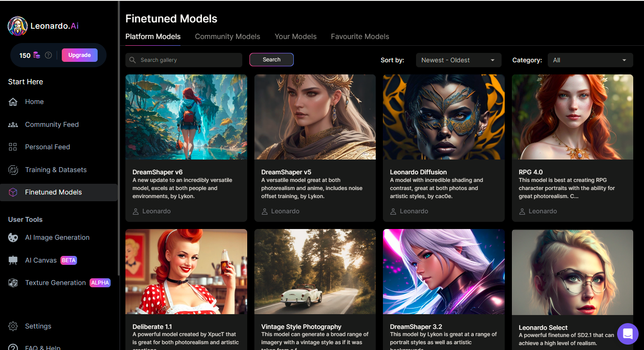Open the token help question mark icon
Image resolution: width=644 pixels, height=350 pixels.
pos(48,55)
